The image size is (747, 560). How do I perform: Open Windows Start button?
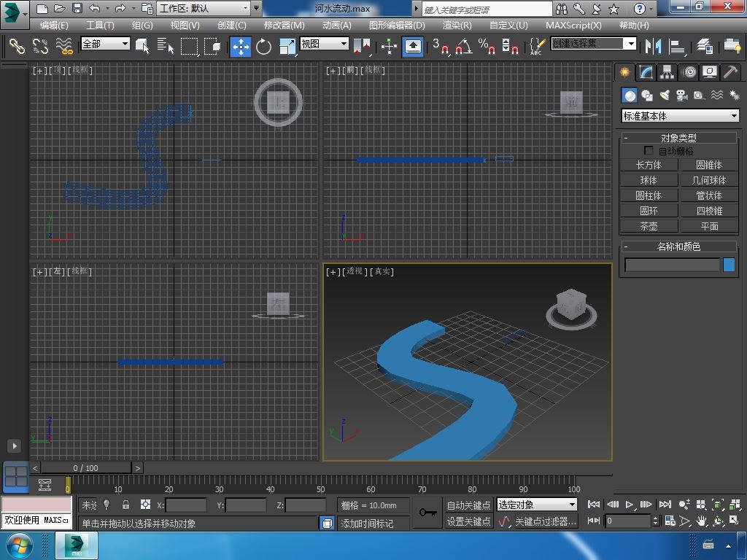tap(19, 546)
